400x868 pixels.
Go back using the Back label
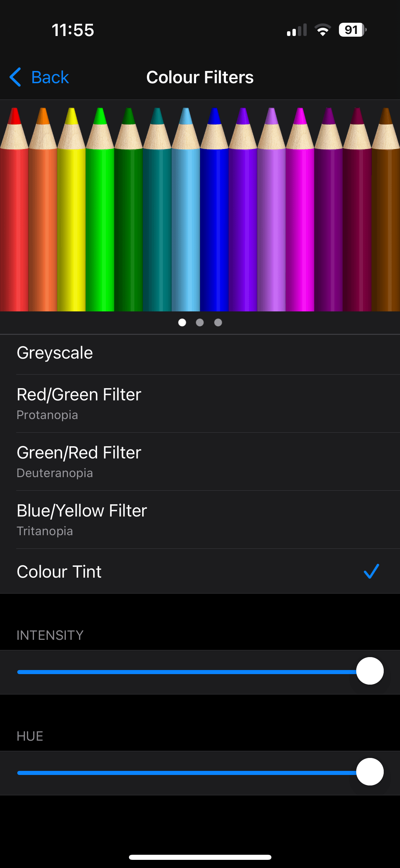coord(50,77)
